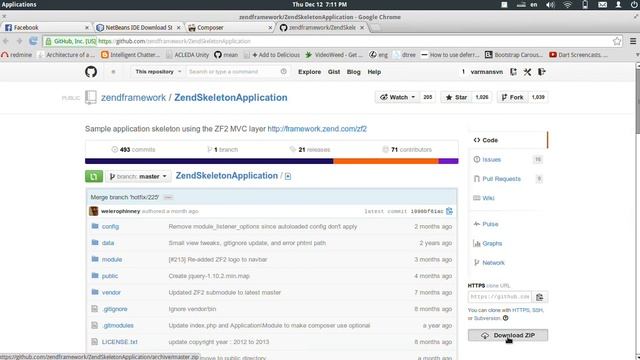Open the config folder
This screenshot has height=360, width=640.
pos(110,227)
